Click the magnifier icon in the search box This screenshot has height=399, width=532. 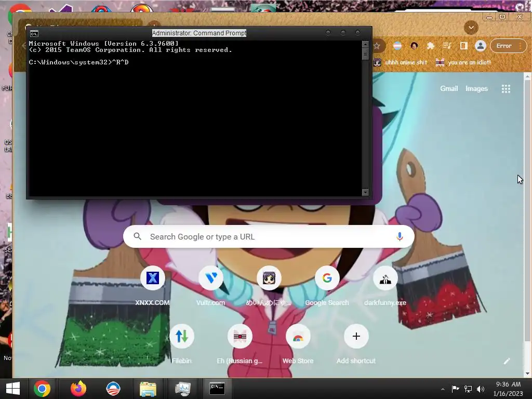137,236
